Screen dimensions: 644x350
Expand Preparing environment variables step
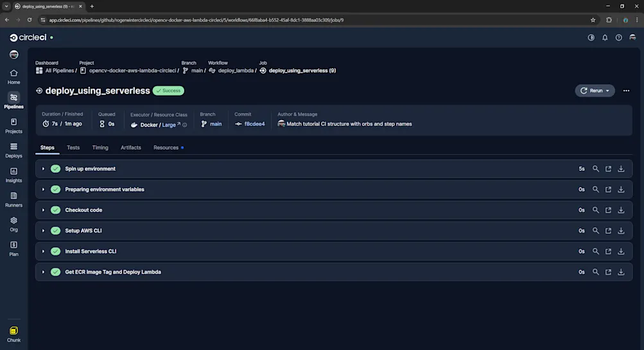(43, 189)
